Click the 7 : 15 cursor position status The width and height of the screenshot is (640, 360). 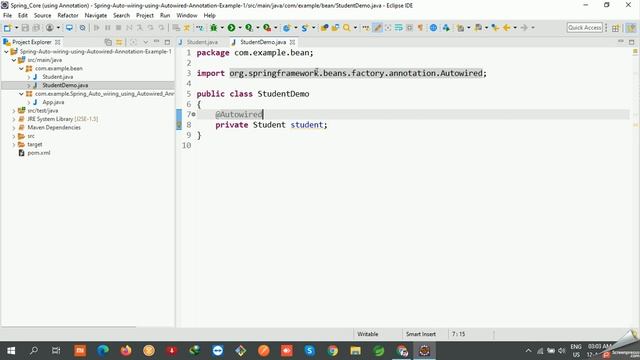coord(458,334)
